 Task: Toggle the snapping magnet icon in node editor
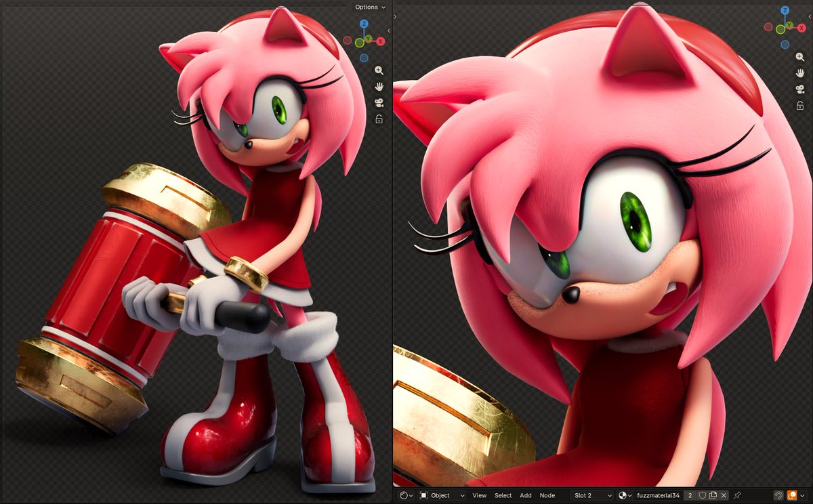(x=778, y=495)
